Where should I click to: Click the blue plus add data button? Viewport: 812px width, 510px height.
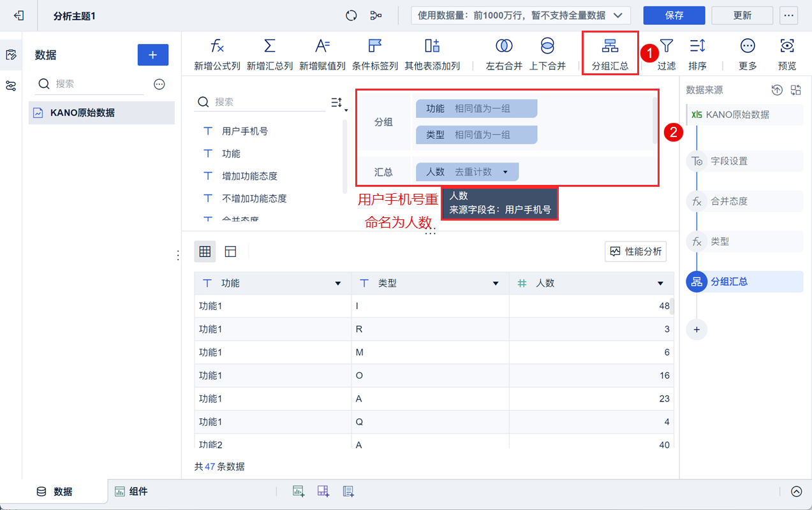click(153, 55)
